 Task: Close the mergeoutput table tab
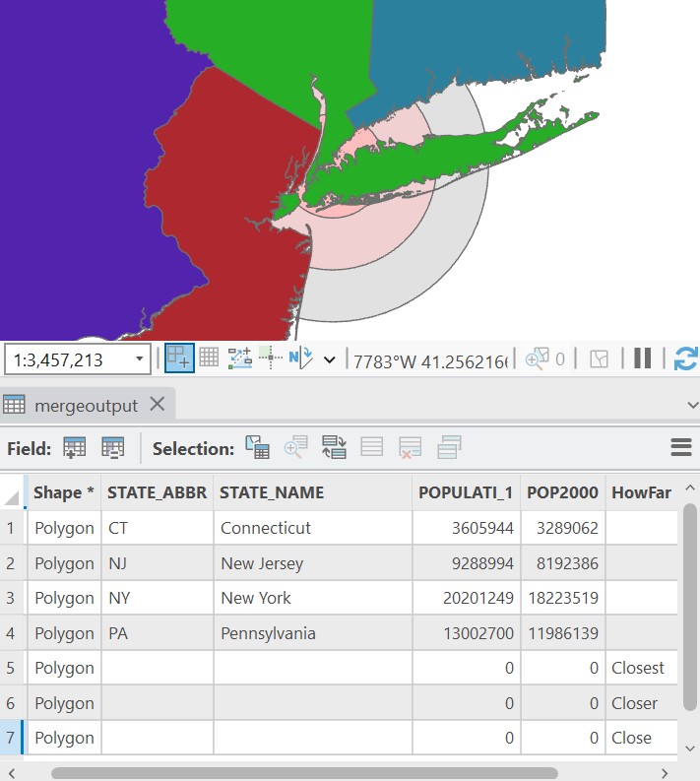[x=158, y=405]
